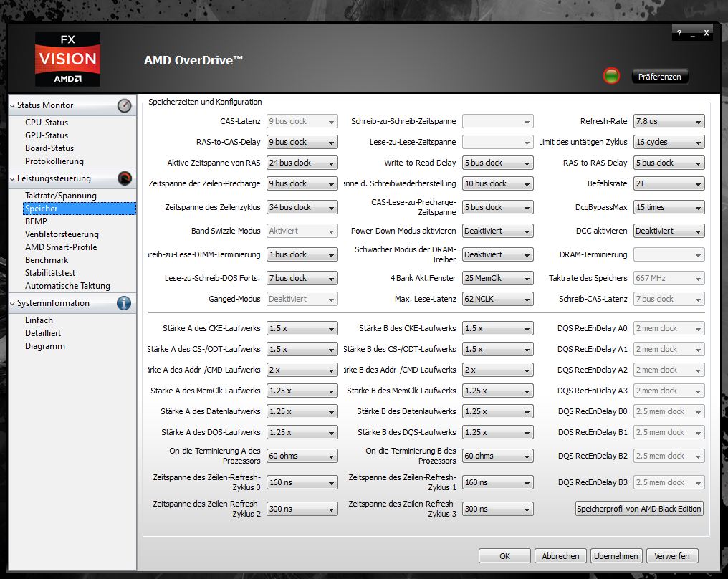
Task: Open Power-Down-Modus aktivieren dropdown
Action: (x=498, y=231)
